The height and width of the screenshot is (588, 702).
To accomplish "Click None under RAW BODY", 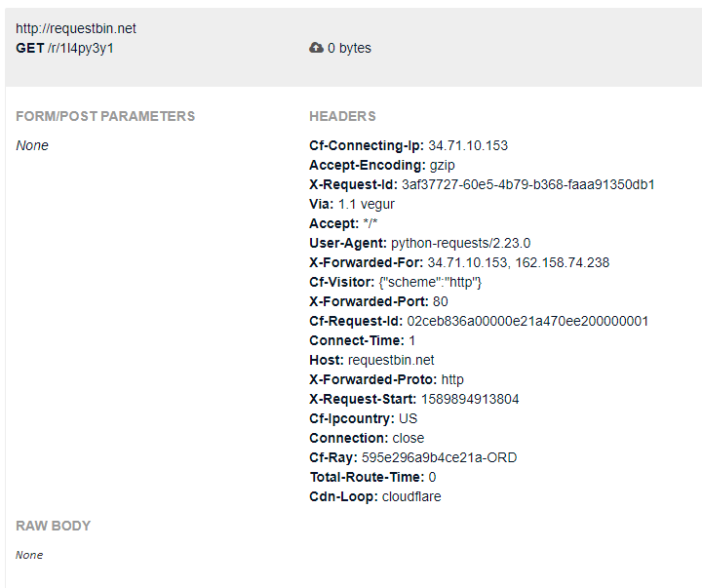I will 29,555.
